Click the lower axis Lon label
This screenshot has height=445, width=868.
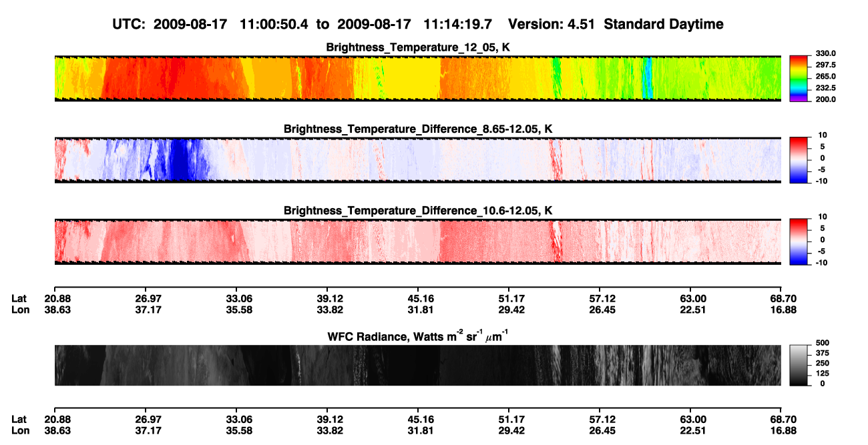[19, 431]
